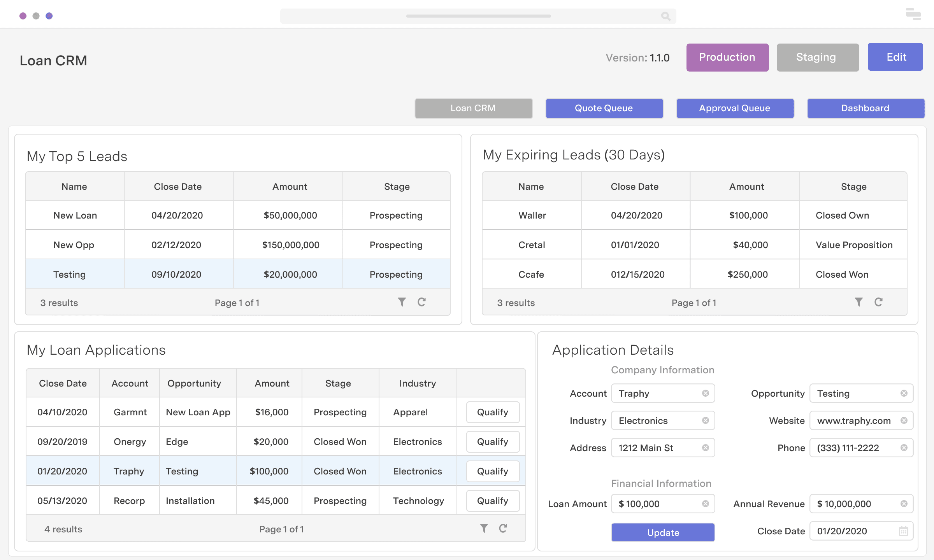Select the Production environment button

click(x=727, y=57)
